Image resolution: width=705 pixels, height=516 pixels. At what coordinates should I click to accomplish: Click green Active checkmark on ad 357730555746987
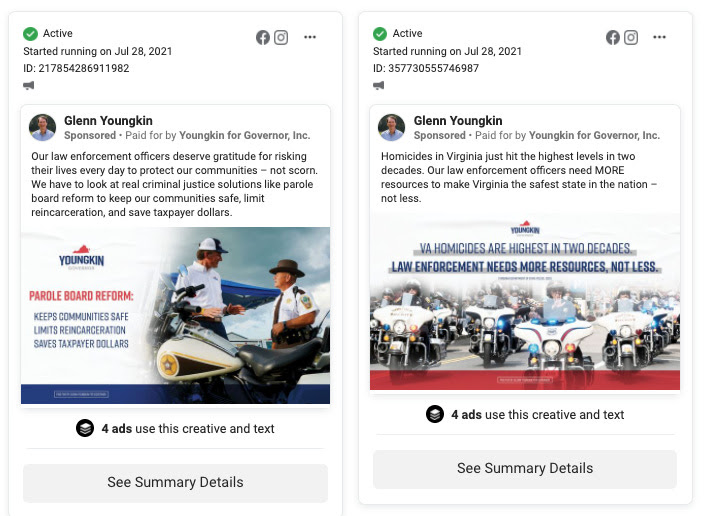click(x=380, y=34)
